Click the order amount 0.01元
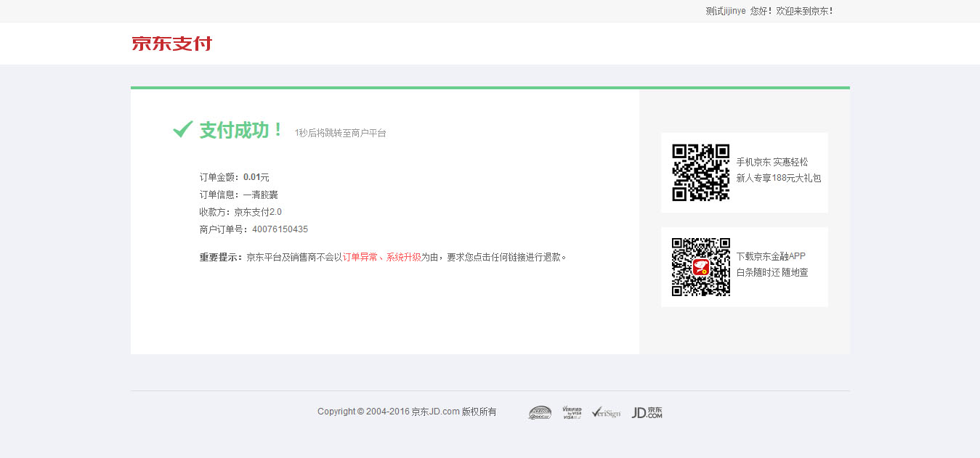This screenshot has width=980, height=458. [256, 177]
